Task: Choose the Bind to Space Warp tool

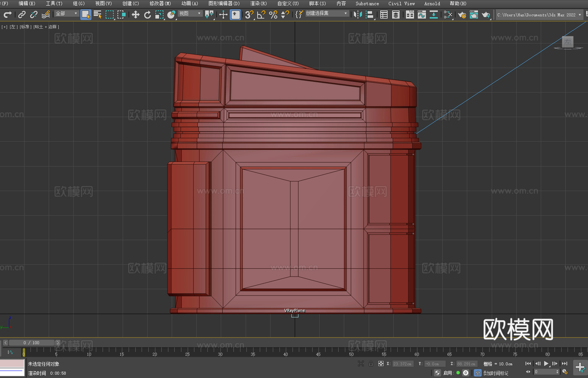Action: 46,14
